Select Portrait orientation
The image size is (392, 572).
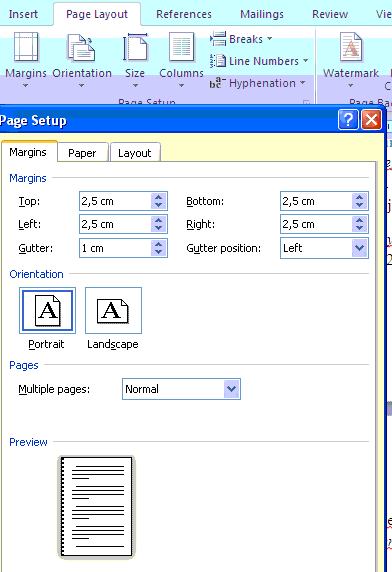click(x=47, y=310)
